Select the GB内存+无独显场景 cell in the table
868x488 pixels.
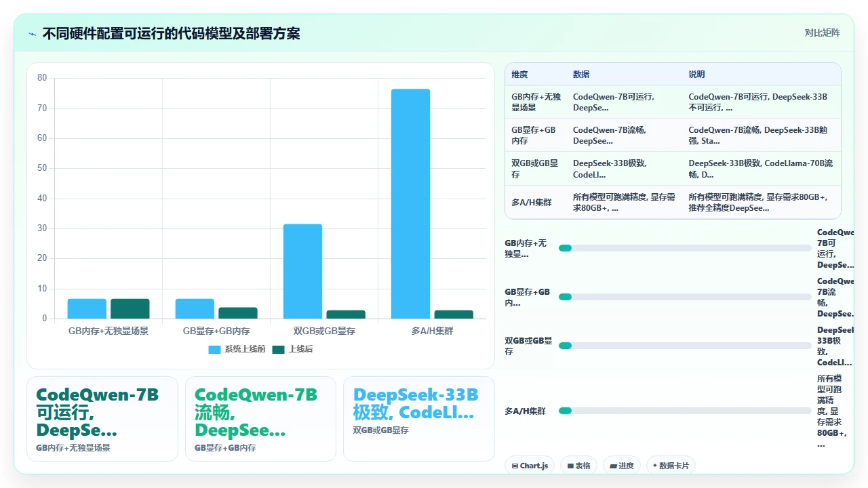[536, 102]
